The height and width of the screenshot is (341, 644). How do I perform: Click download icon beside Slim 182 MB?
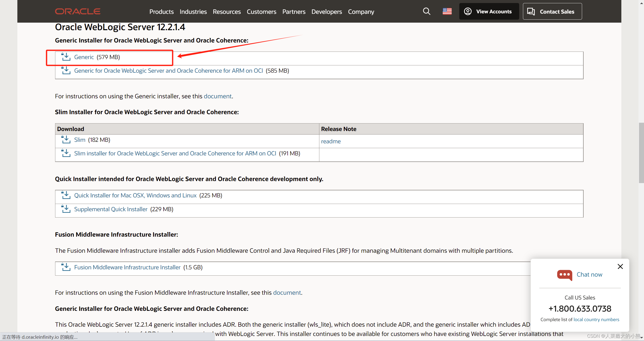pos(66,140)
